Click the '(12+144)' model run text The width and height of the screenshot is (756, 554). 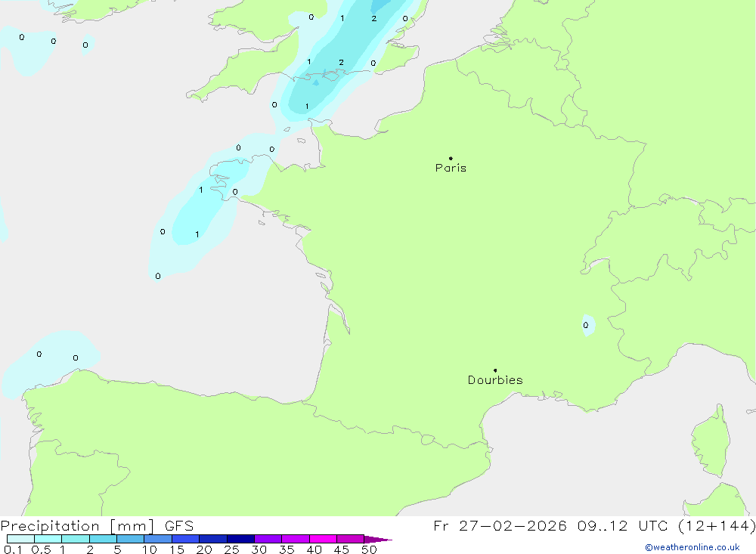point(717,525)
